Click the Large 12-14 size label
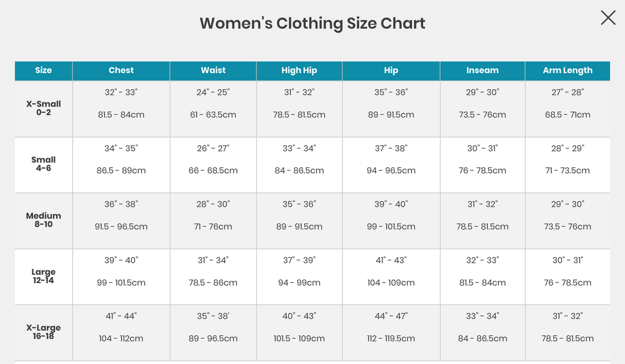This screenshot has height=364, width=625. (x=43, y=276)
